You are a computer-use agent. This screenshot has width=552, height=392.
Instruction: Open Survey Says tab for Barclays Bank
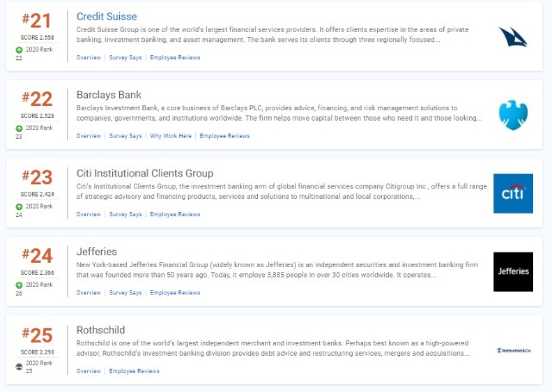point(125,136)
